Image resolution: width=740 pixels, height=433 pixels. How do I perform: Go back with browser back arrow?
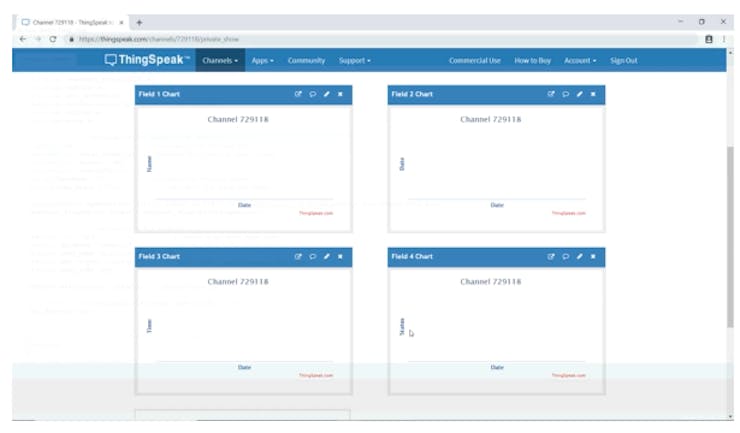[23, 39]
